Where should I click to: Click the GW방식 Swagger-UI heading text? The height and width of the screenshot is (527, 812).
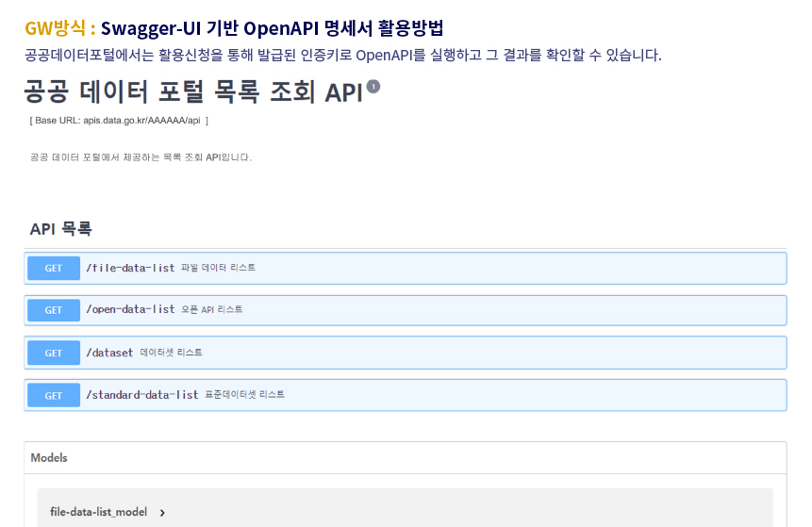click(x=234, y=27)
